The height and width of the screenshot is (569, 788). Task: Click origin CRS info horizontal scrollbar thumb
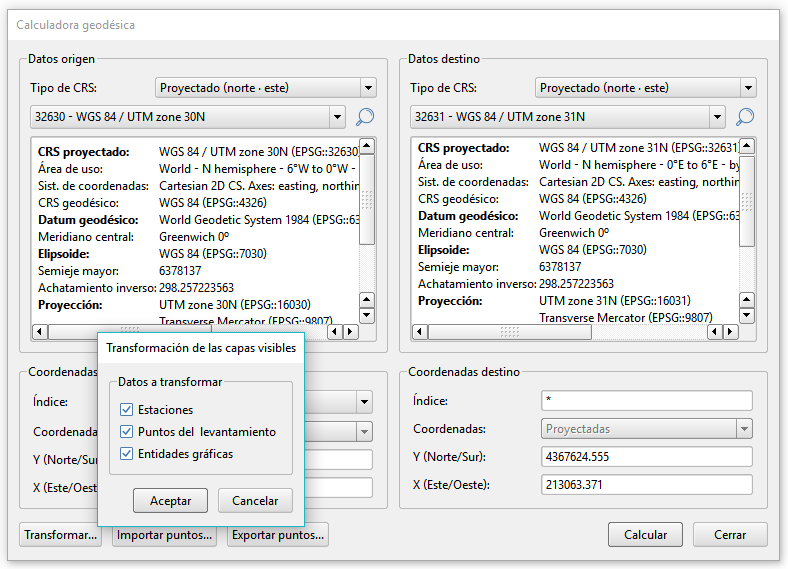pos(131,331)
